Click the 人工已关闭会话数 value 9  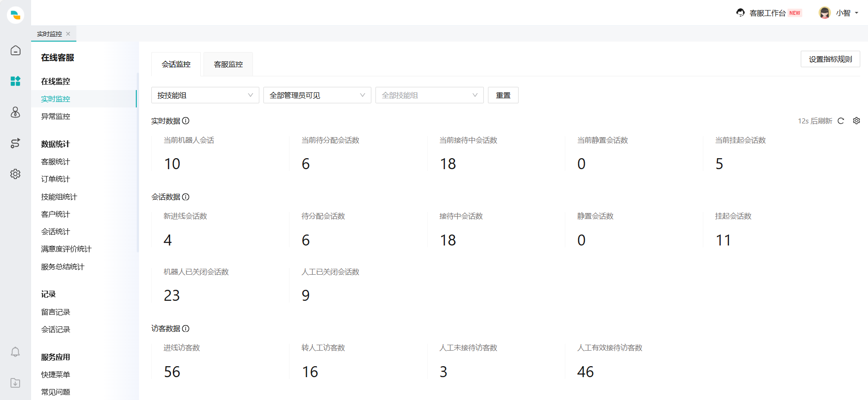point(305,295)
